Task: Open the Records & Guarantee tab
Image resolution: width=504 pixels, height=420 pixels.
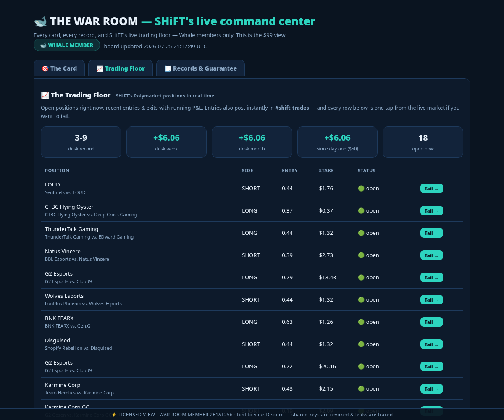Action: coord(201,68)
